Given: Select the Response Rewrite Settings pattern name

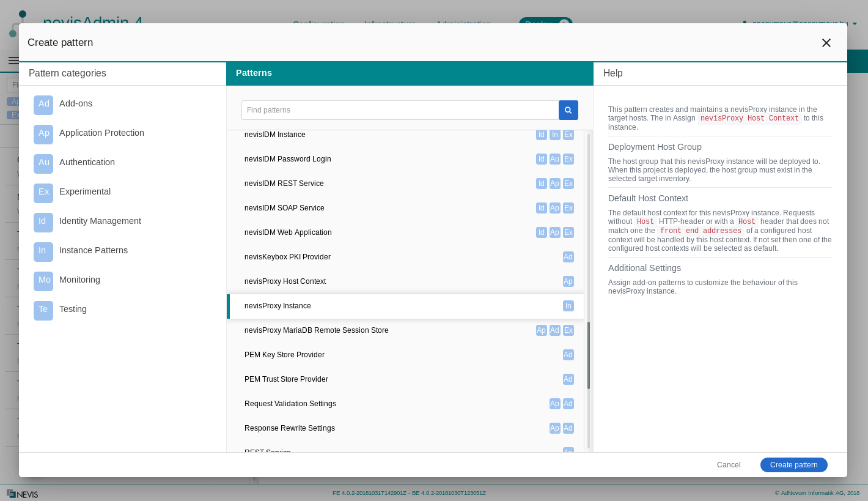Looking at the screenshot, I should tap(290, 428).
